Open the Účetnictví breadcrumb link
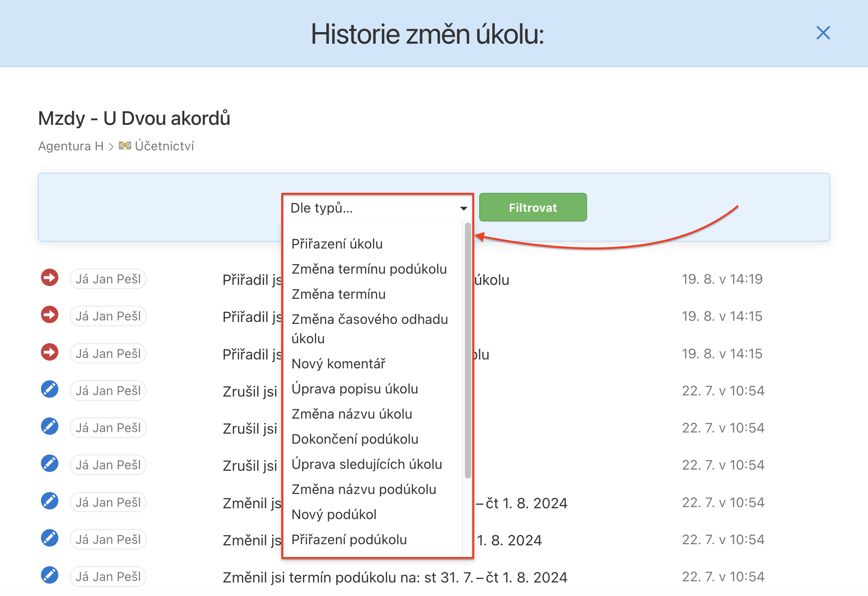The image size is (868, 596). pos(164,146)
